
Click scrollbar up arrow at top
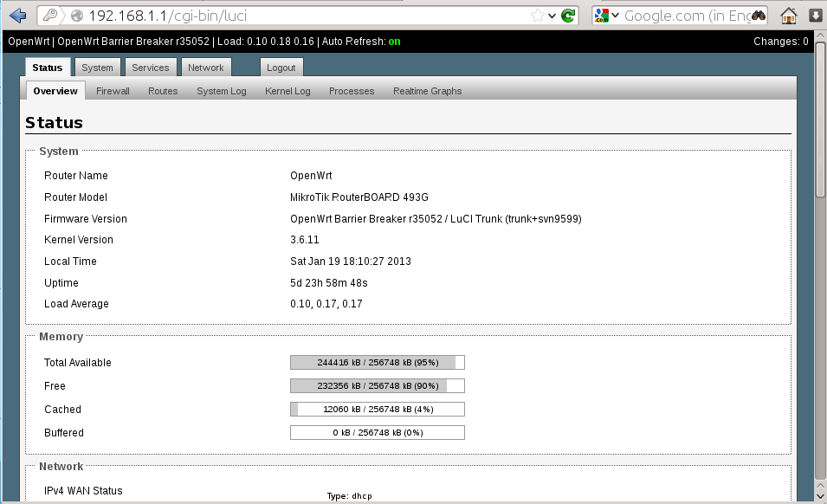coord(820,36)
